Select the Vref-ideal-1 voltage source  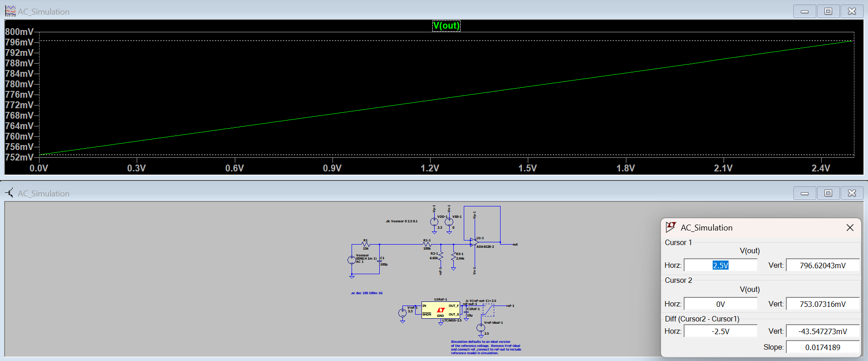point(481,328)
